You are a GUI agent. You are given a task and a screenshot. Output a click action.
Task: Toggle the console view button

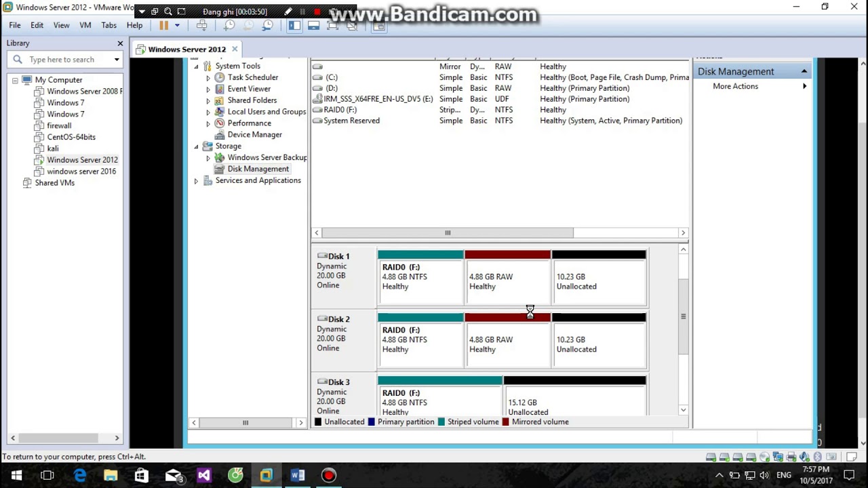coord(378,25)
